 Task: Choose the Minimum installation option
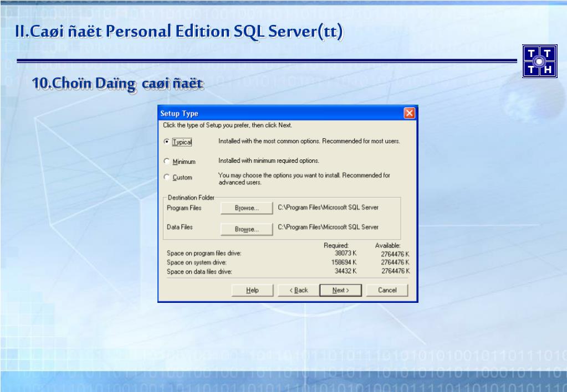(x=167, y=161)
